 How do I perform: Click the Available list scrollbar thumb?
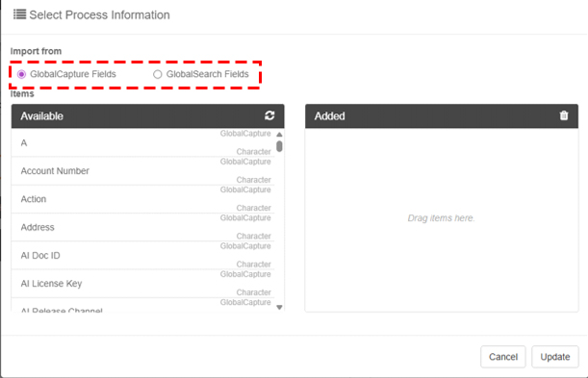tap(279, 146)
